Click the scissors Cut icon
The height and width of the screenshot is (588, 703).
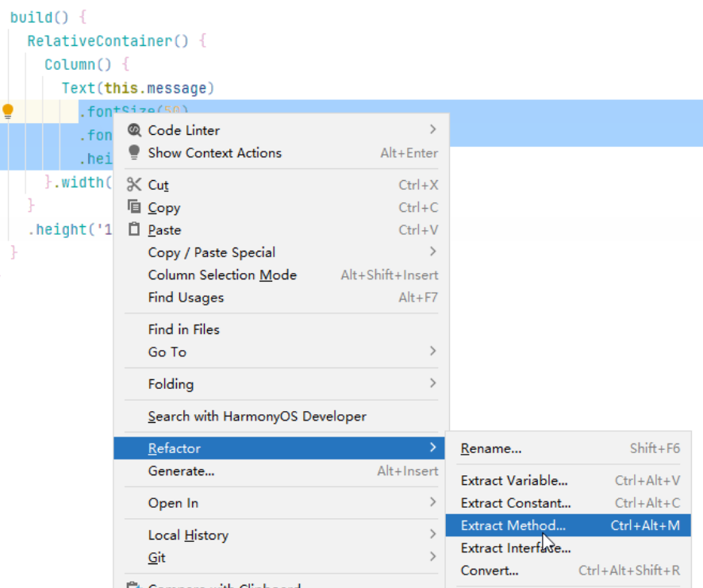click(x=134, y=185)
